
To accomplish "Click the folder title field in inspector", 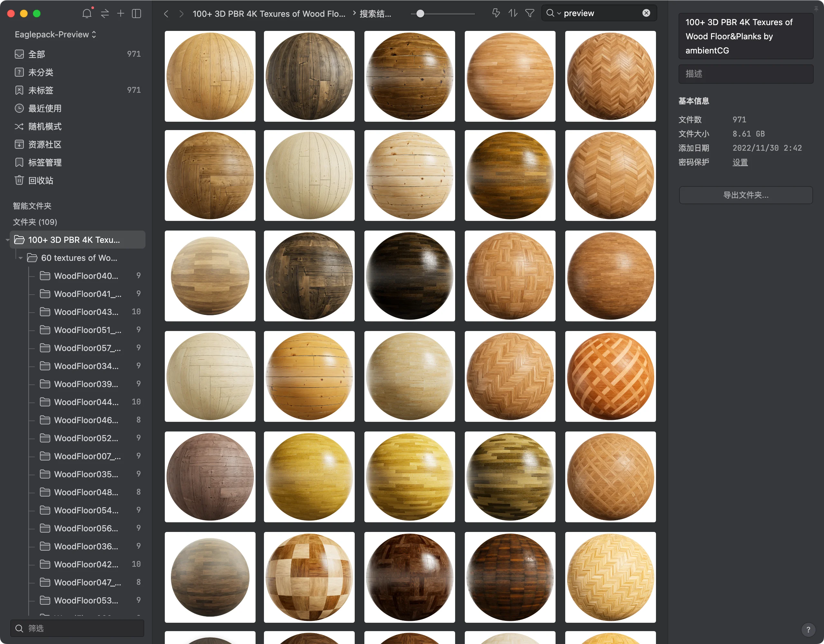I will [x=745, y=36].
